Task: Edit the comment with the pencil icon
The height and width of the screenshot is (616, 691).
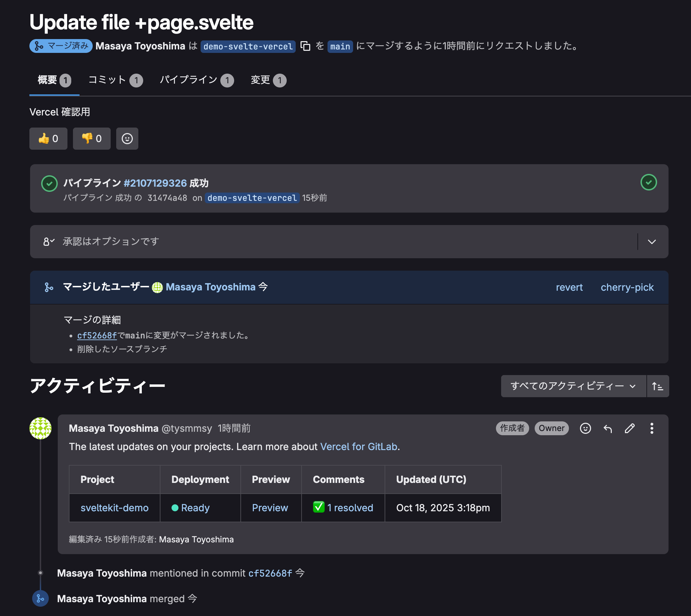Action: [x=630, y=428]
